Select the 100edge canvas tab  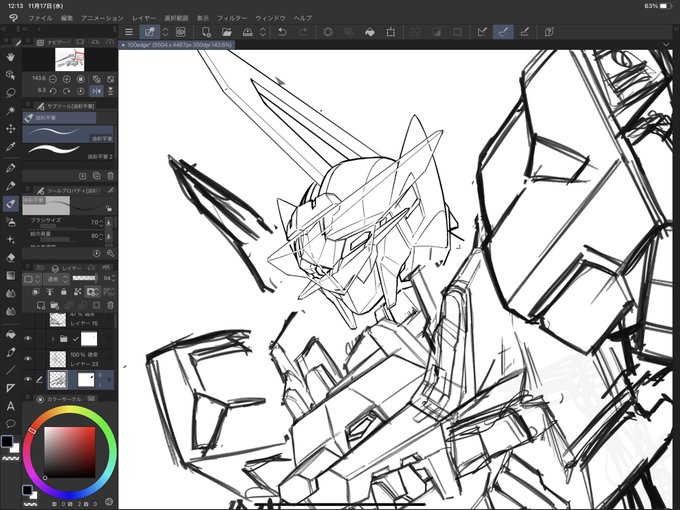177,45
